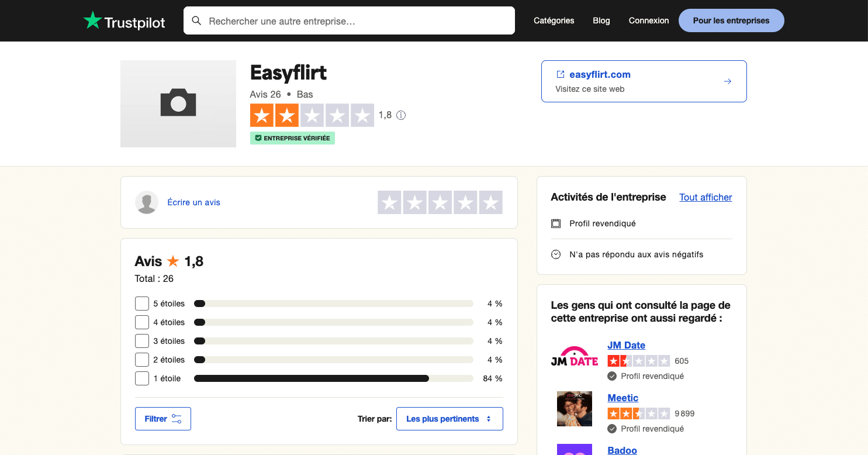Click the Easyflirt camera placeholder image

(178, 104)
